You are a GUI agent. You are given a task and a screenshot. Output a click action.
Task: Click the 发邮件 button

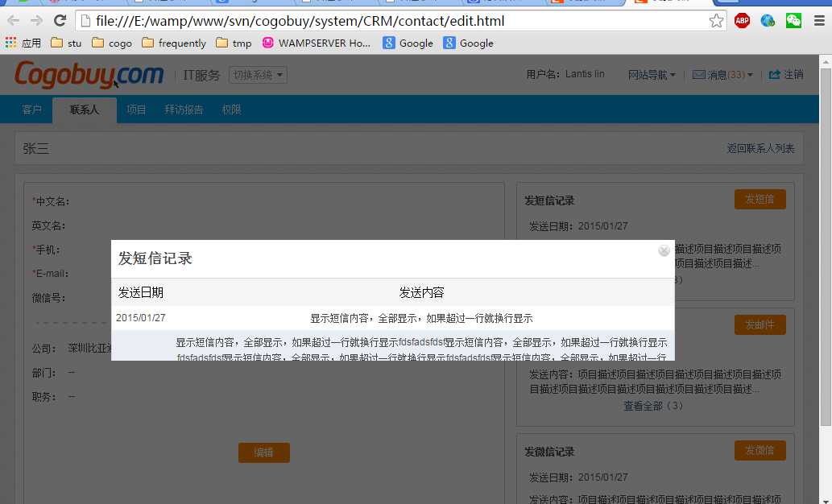pyautogui.click(x=760, y=324)
